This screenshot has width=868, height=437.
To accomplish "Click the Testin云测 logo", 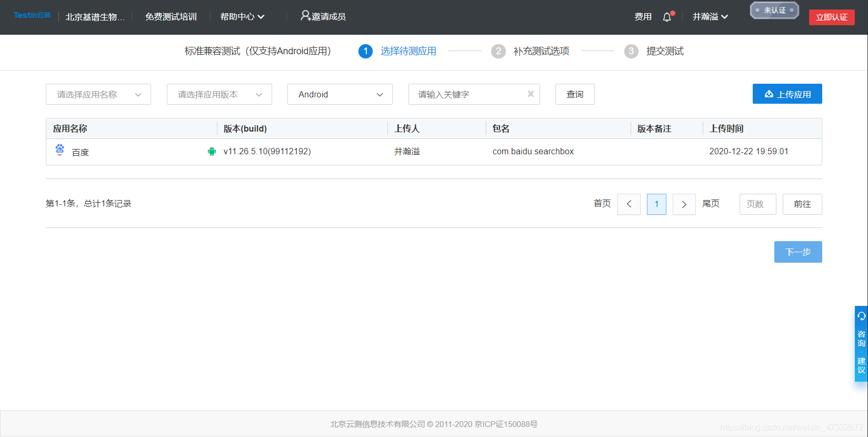I will [x=32, y=15].
